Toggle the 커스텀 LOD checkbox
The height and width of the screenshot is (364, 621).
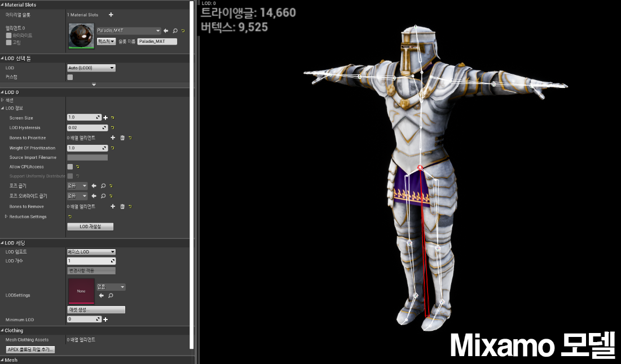pyautogui.click(x=70, y=77)
